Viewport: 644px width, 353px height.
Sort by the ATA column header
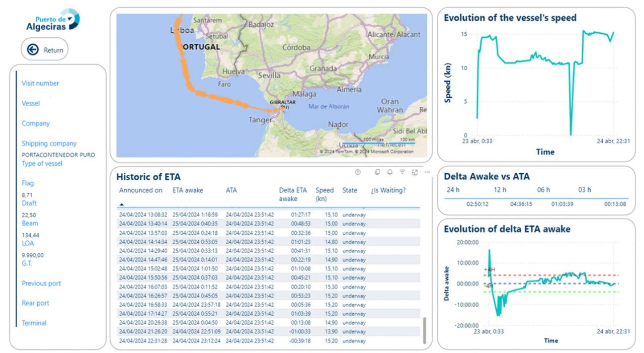231,190
